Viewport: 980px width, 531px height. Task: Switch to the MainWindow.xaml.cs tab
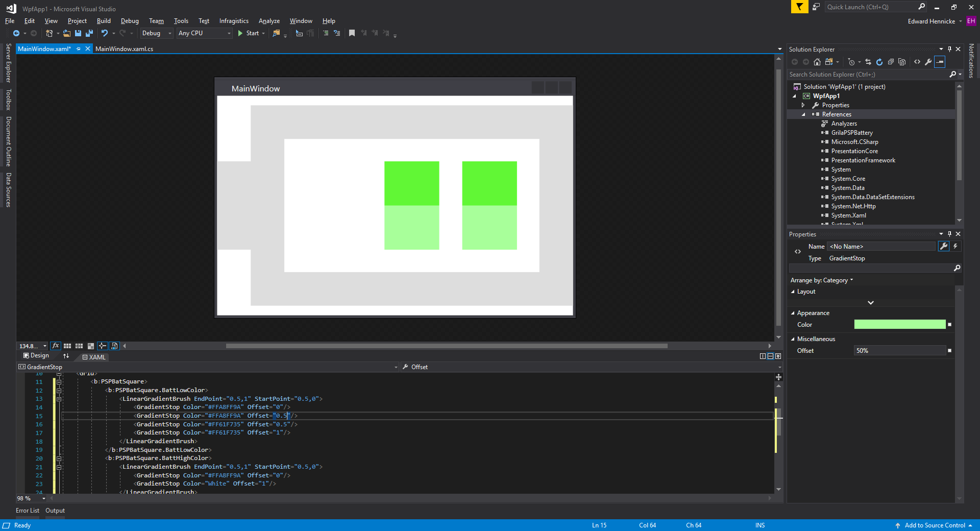point(124,49)
